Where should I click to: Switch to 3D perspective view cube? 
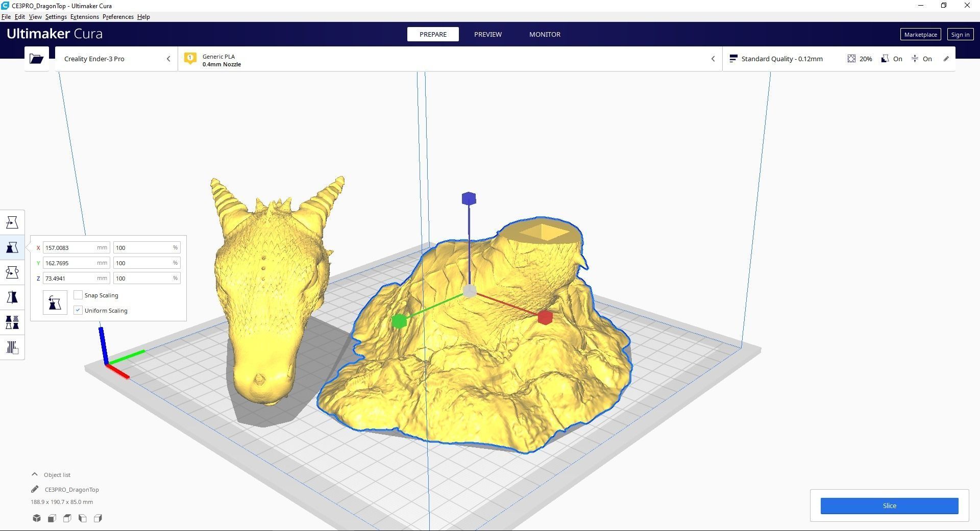37,518
